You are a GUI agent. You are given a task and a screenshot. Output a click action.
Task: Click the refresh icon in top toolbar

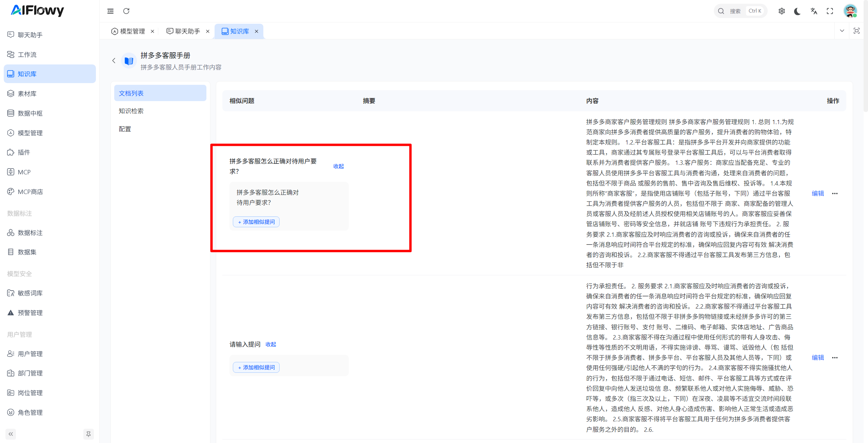tap(126, 11)
